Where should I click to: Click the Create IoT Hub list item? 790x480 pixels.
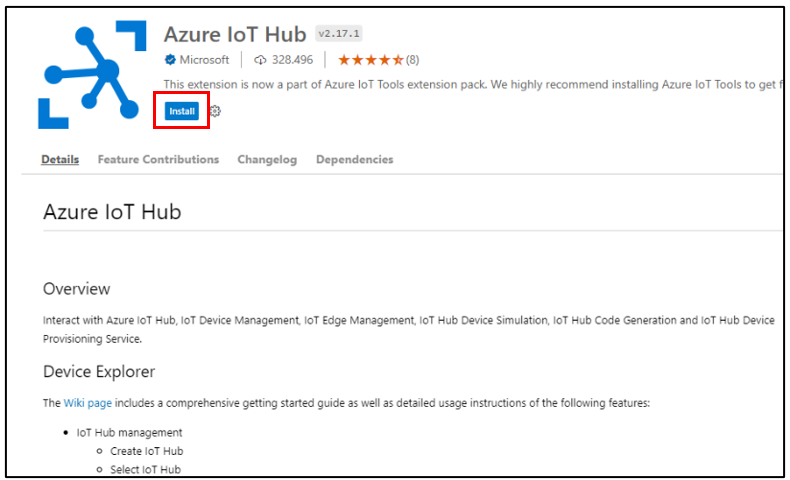click(x=147, y=451)
